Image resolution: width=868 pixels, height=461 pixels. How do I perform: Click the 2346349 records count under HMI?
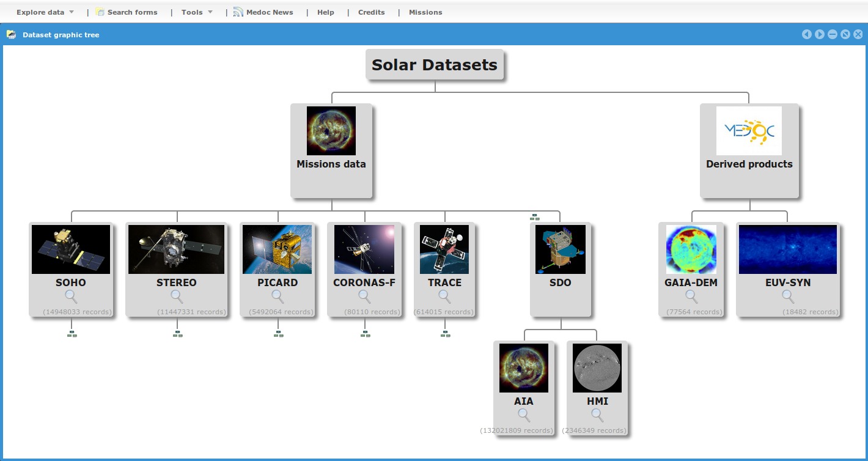[x=595, y=430]
